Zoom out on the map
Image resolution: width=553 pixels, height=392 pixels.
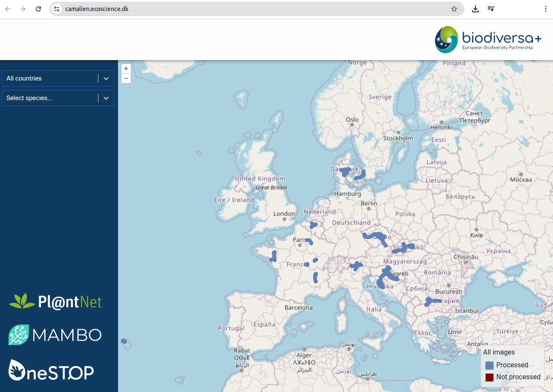[126, 78]
